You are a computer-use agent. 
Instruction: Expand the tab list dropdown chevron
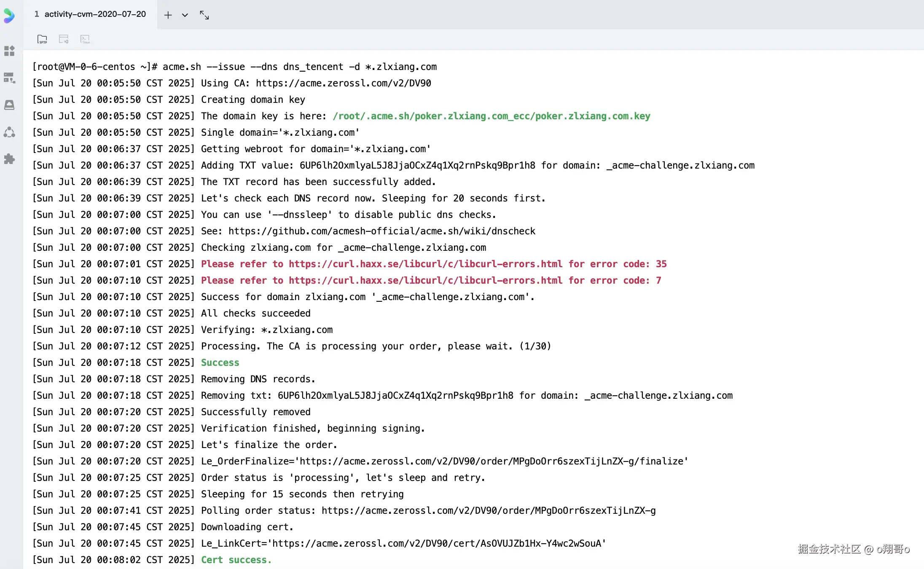point(185,15)
